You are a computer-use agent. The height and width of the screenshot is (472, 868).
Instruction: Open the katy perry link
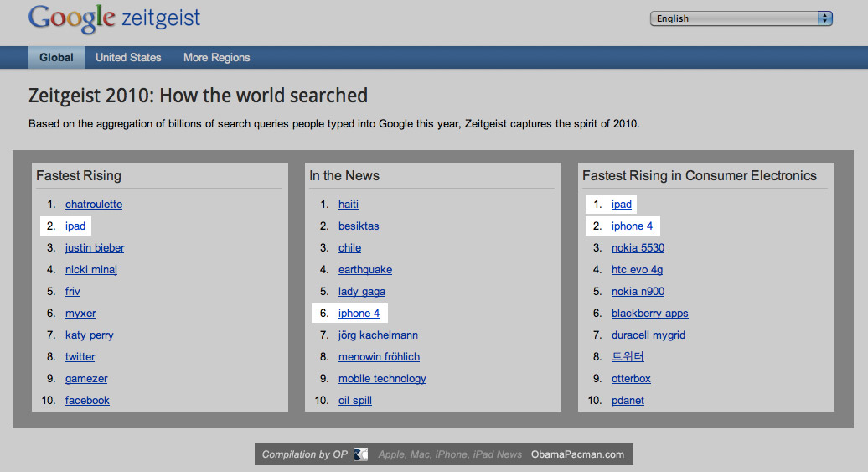coord(89,335)
